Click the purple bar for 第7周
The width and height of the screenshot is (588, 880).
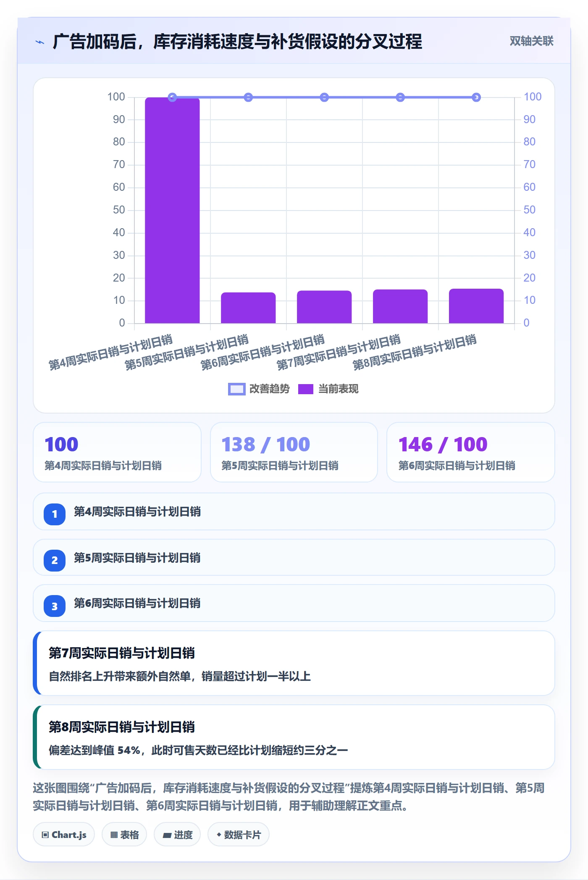tap(400, 306)
